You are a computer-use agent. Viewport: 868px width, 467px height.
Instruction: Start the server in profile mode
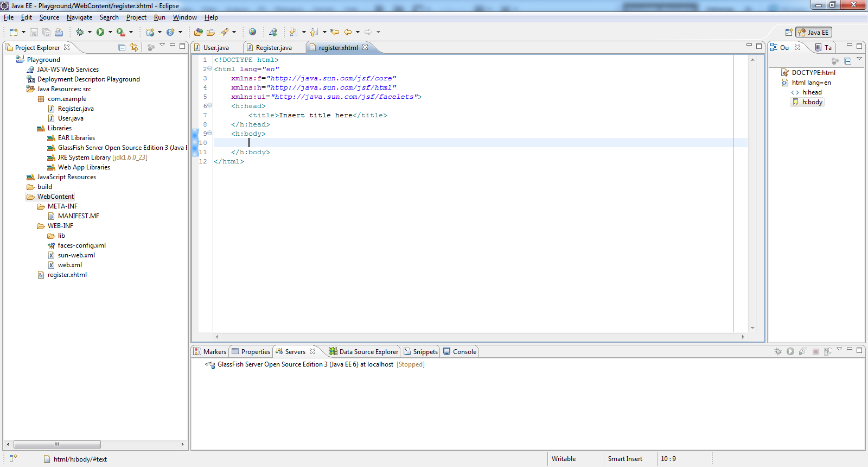point(803,351)
